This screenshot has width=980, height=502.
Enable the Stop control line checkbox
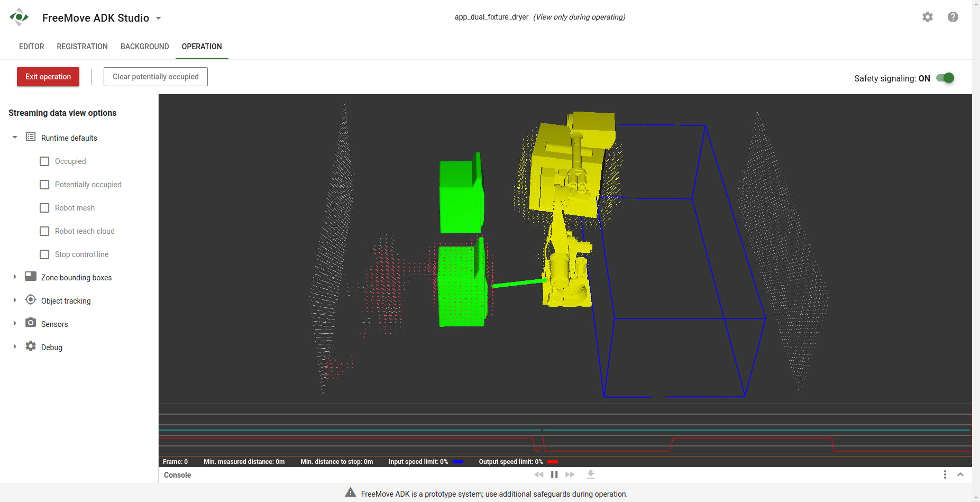[x=44, y=254]
